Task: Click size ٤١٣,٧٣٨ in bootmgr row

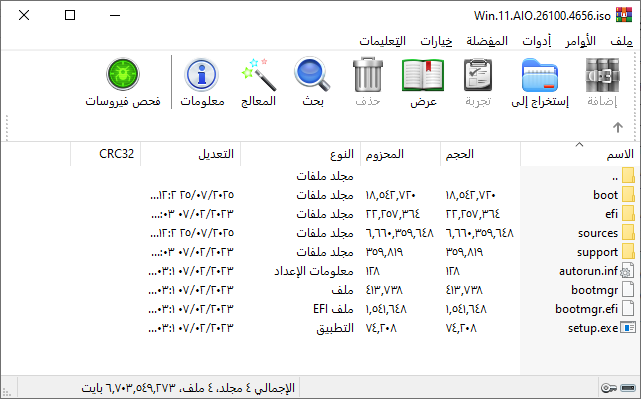Action: (x=464, y=290)
